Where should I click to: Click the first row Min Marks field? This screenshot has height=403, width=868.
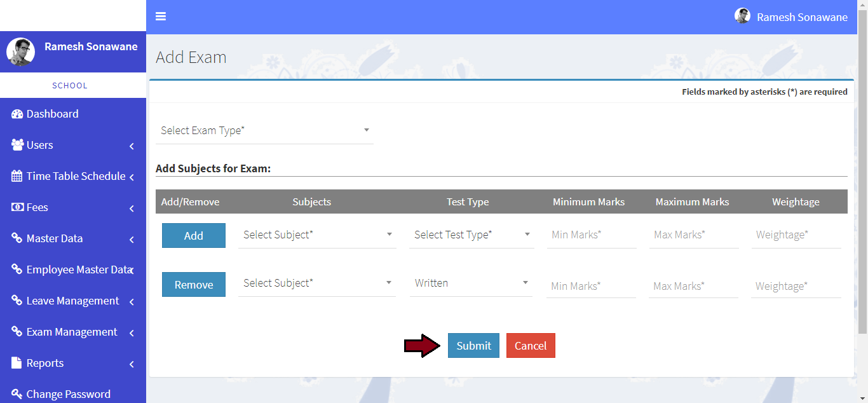click(x=591, y=235)
